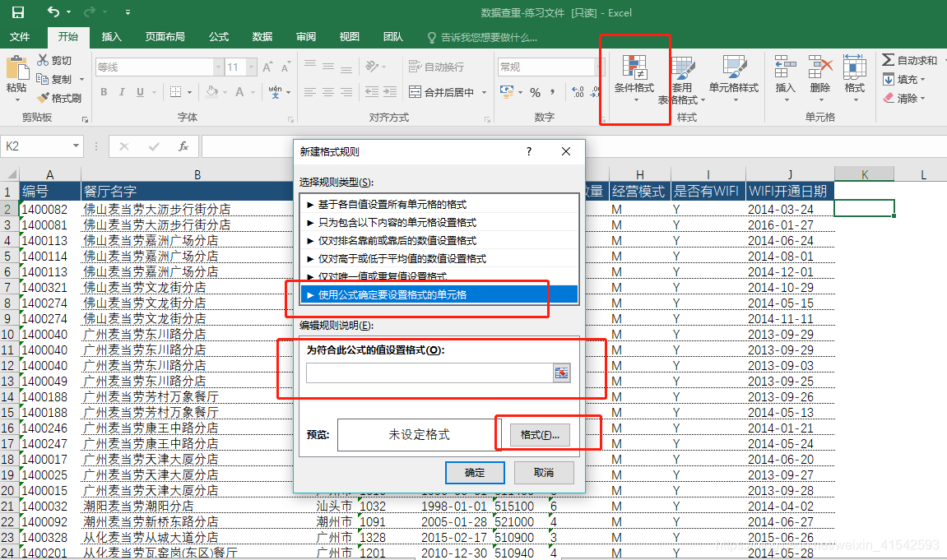Screen dimensions: 947x560
Task: Click the percent style icon
Action: tap(535, 92)
